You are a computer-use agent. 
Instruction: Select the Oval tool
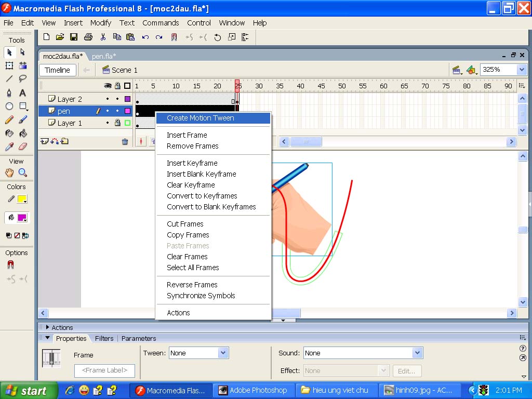pyautogui.click(x=9, y=106)
